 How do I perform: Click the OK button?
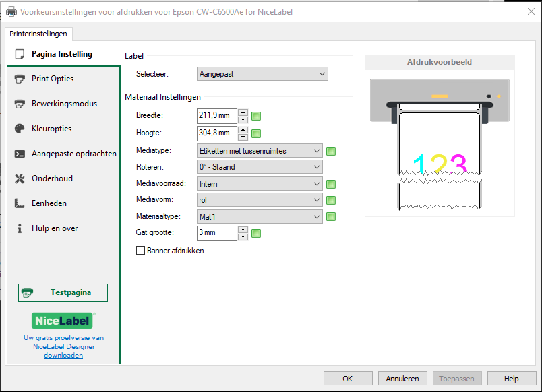pos(348,379)
